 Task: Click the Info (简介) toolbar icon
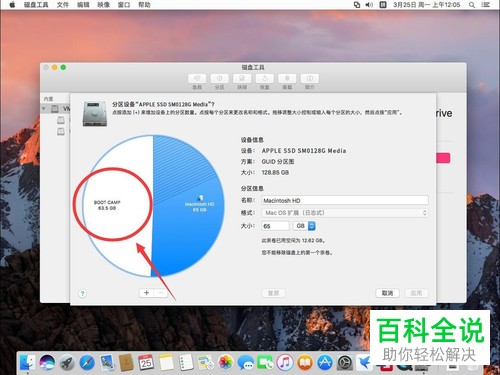coord(310,79)
